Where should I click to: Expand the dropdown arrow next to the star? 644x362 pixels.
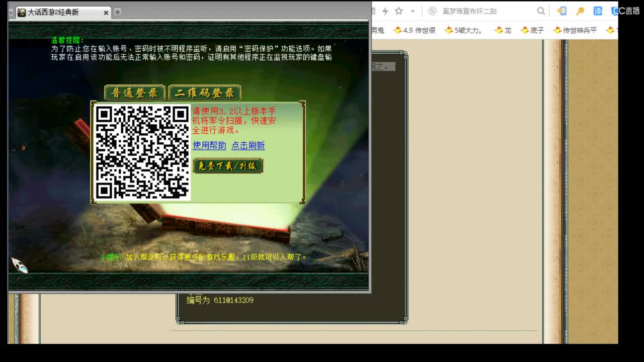413,11
